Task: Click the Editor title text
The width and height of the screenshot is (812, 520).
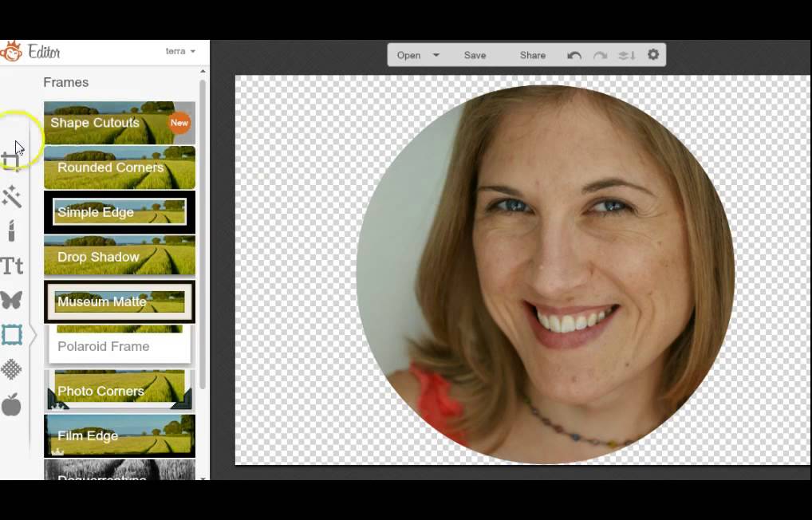Action: [44, 52]
